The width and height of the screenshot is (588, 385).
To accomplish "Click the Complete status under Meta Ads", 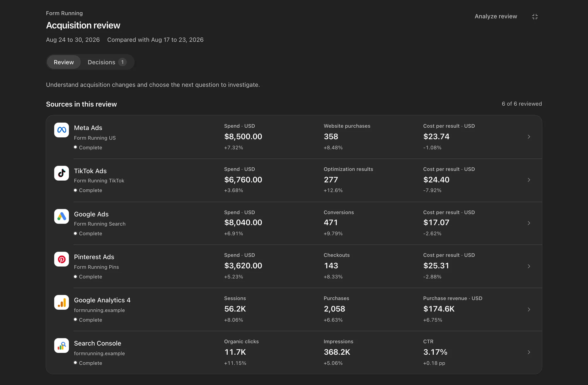I will pyautogui.click(x=88, y=148).
